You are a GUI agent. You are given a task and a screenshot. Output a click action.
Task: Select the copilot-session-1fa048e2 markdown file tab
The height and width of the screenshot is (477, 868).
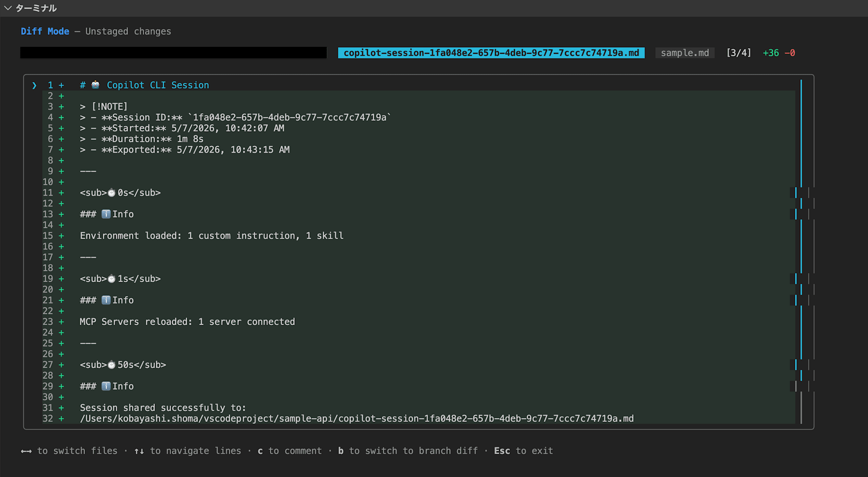tap(491, 53)
